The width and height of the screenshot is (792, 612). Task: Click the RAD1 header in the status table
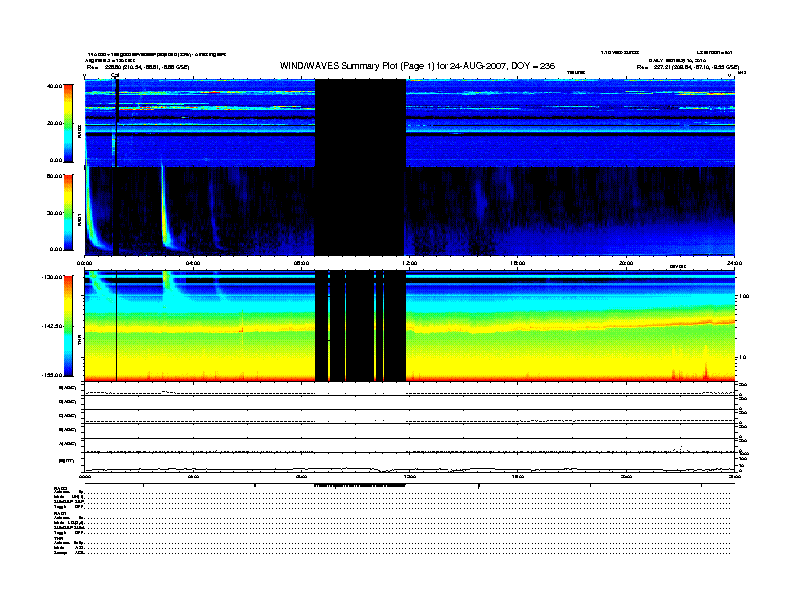pyautogui.click(x=61, y=513)
